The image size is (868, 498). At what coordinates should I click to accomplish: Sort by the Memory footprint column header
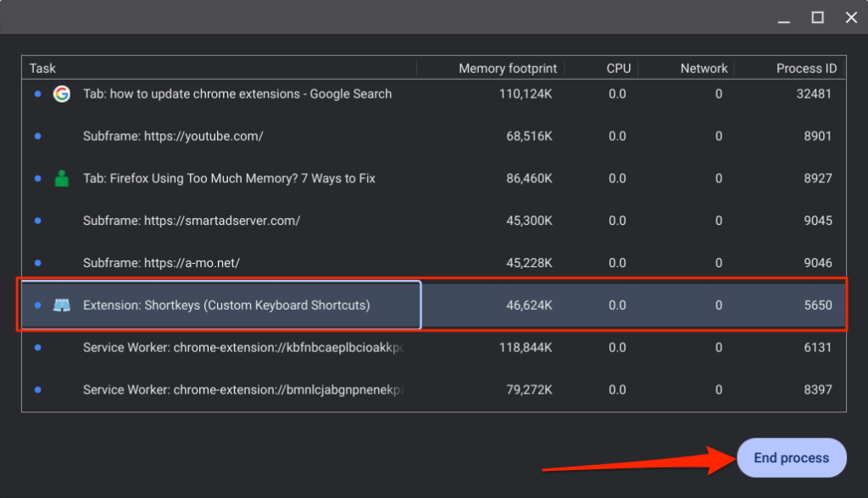[x=505, y=69]
